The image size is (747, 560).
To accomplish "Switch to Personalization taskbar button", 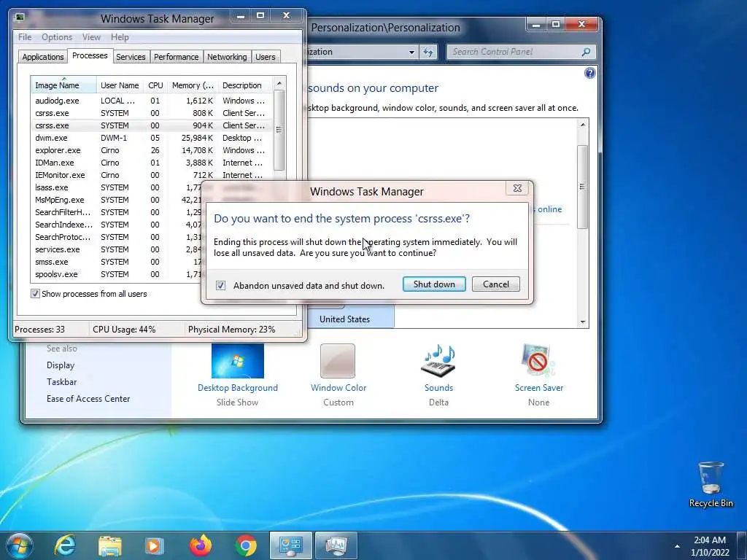I will coord(290,545).
